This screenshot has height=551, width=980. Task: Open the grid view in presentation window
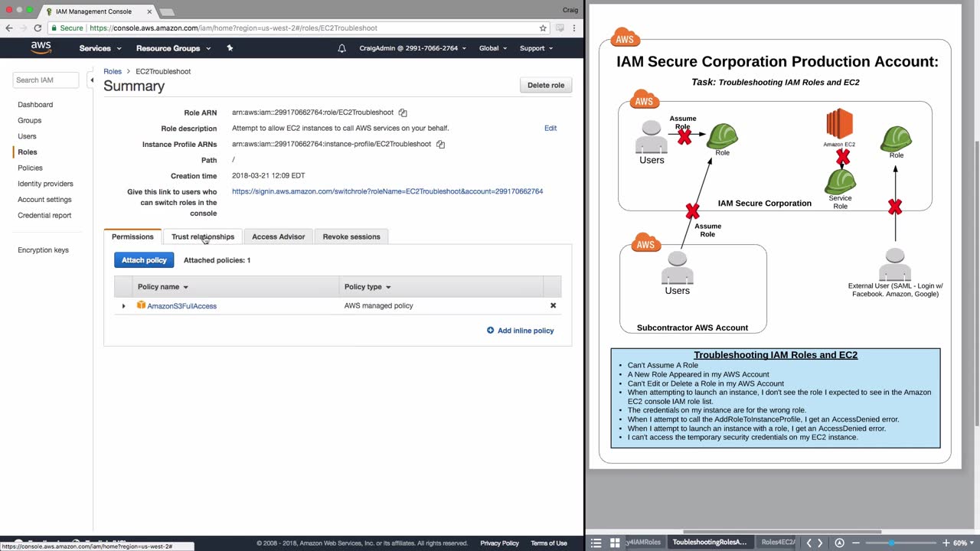(615, 543)
